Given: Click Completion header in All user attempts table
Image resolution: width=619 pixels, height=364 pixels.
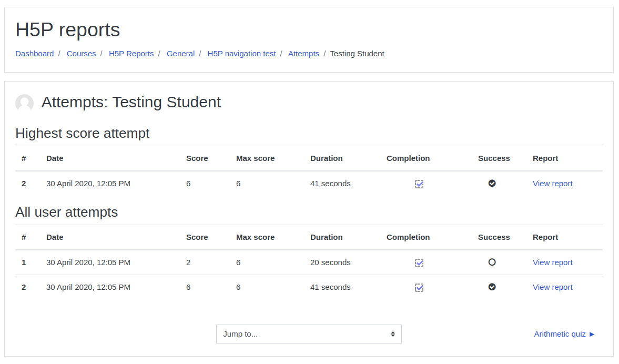Looking at the screenshot, I should [408, 237].
